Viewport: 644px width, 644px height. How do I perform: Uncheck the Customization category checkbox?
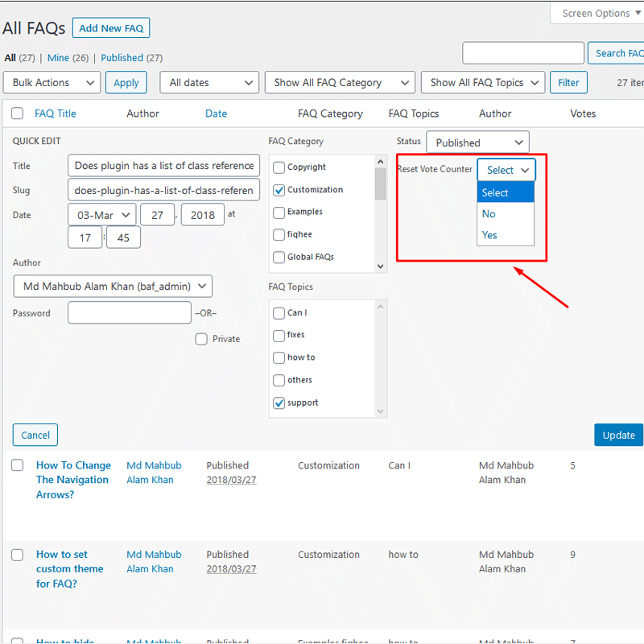click(x=279, y=190)
